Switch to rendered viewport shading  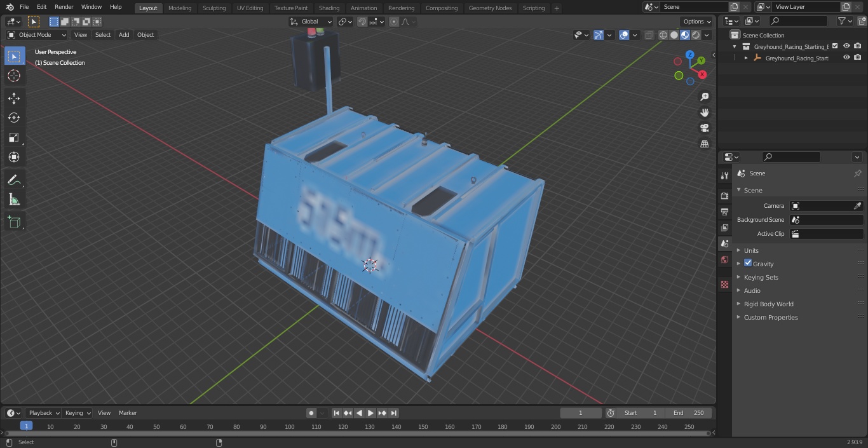pyautogui.click(x=696, y=35)
